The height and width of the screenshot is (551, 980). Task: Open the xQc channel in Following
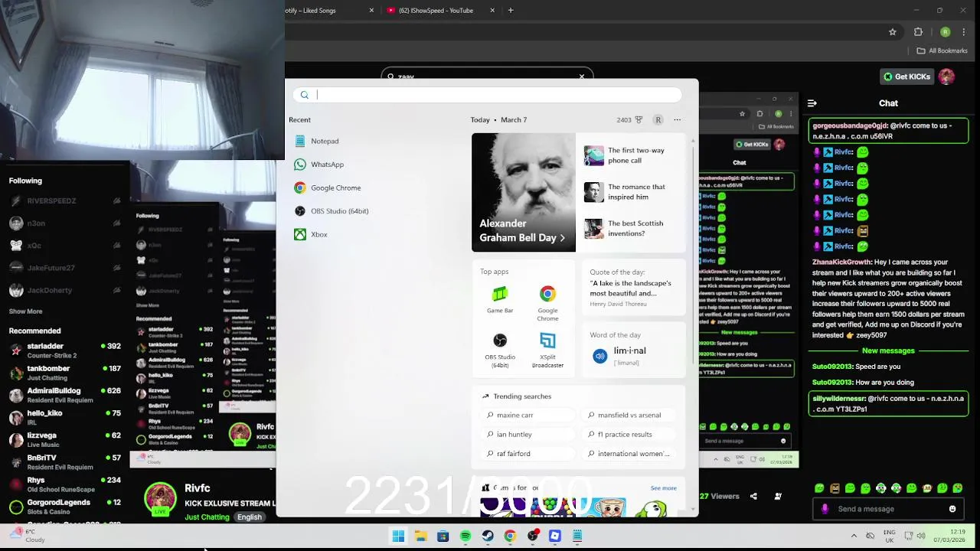coord(64,246)
